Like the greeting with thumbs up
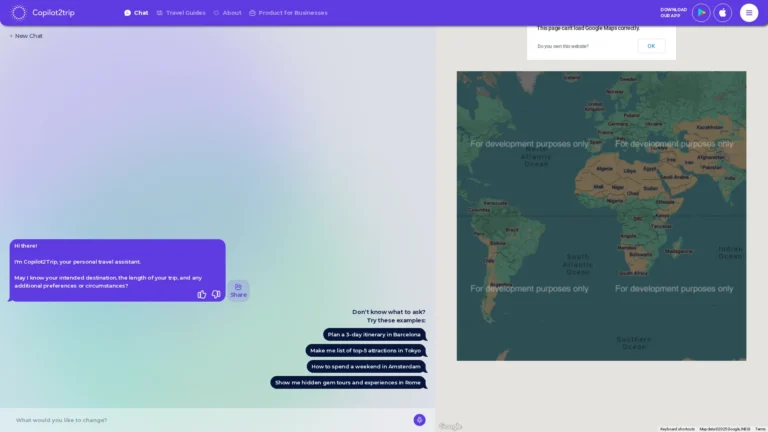This screenshot has width=768, height=432. coord(202,294)
